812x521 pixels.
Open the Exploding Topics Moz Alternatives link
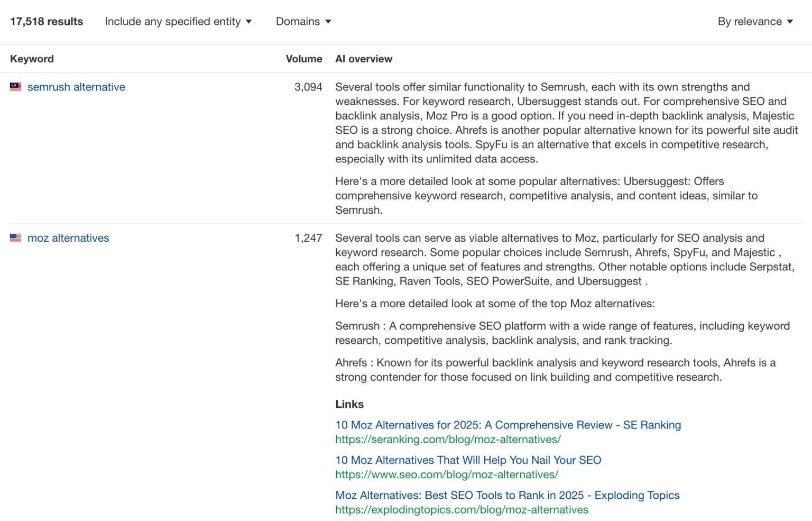pyautogui.click(x=507, y=495)
